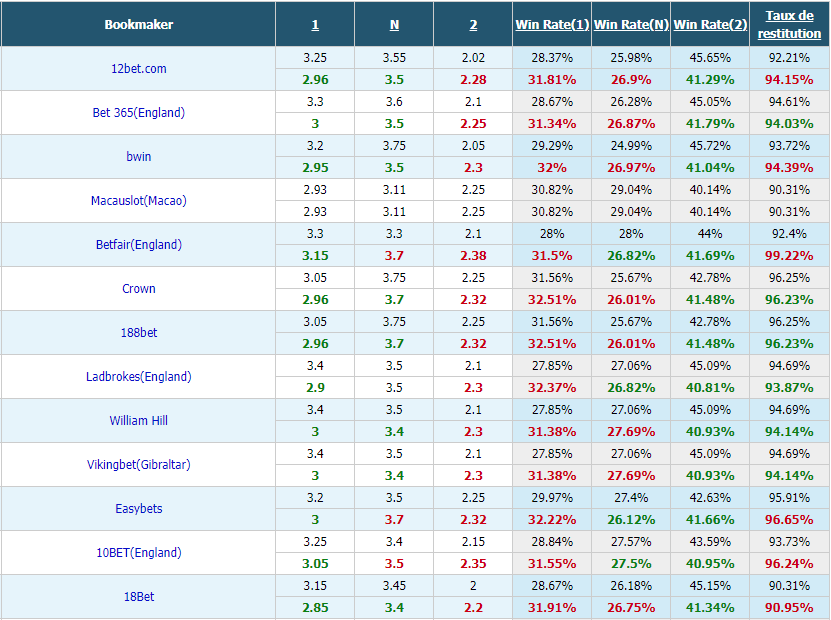Open the 12bet.com bookmaker link
The height and width of the screenshot is (620, 831).
pyautogui.click(x=138, y=68)
